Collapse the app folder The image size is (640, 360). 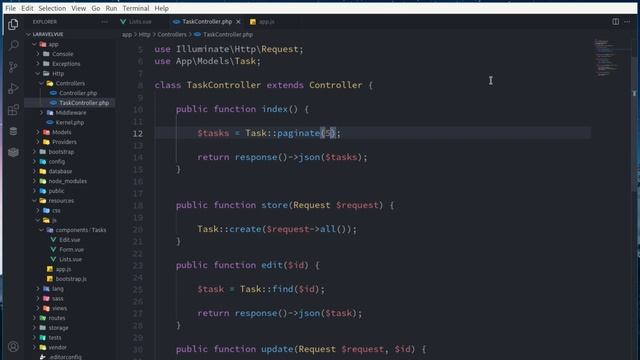tap(53, 44)
